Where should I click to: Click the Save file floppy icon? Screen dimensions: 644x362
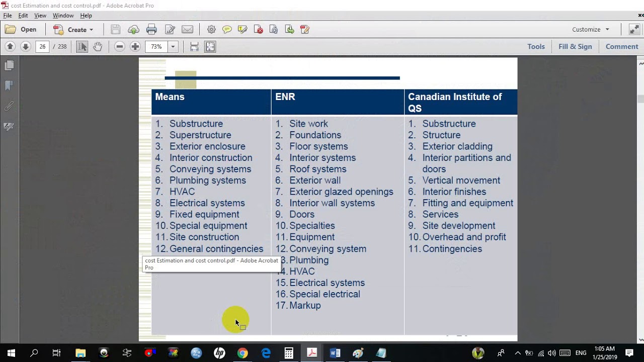click(x=115, y=30)
